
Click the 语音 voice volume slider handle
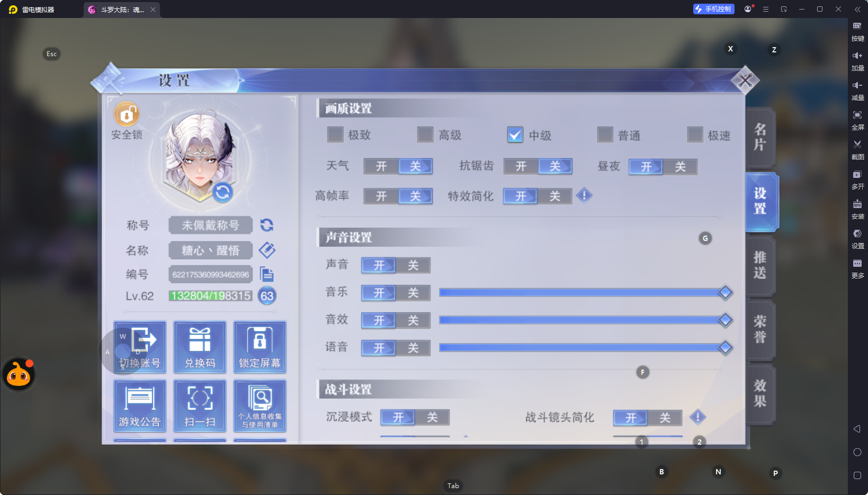click(x=725, y=348)
